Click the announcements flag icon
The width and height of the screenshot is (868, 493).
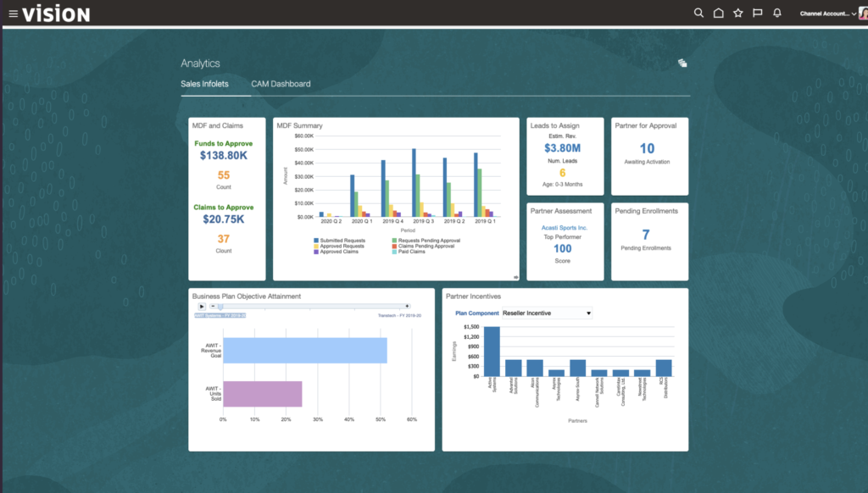[757, 13]
